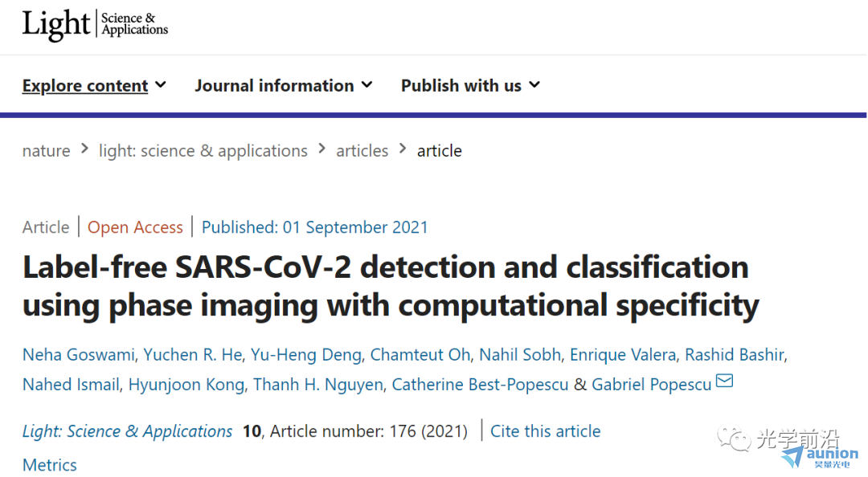
Task: Click the Light Science & Applications logo
Action: (x=95, y=25)
